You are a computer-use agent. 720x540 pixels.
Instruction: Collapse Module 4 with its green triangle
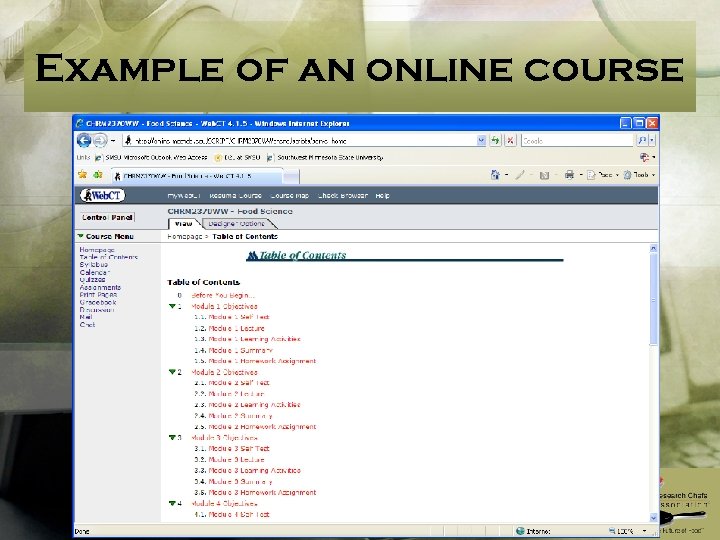tap(172, 503)
